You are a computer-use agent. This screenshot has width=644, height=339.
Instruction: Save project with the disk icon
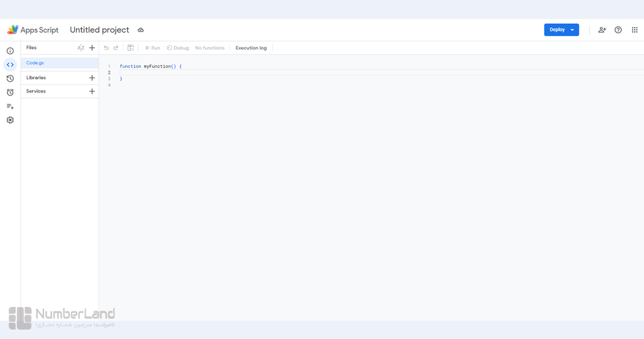click(x=131, y=48)
